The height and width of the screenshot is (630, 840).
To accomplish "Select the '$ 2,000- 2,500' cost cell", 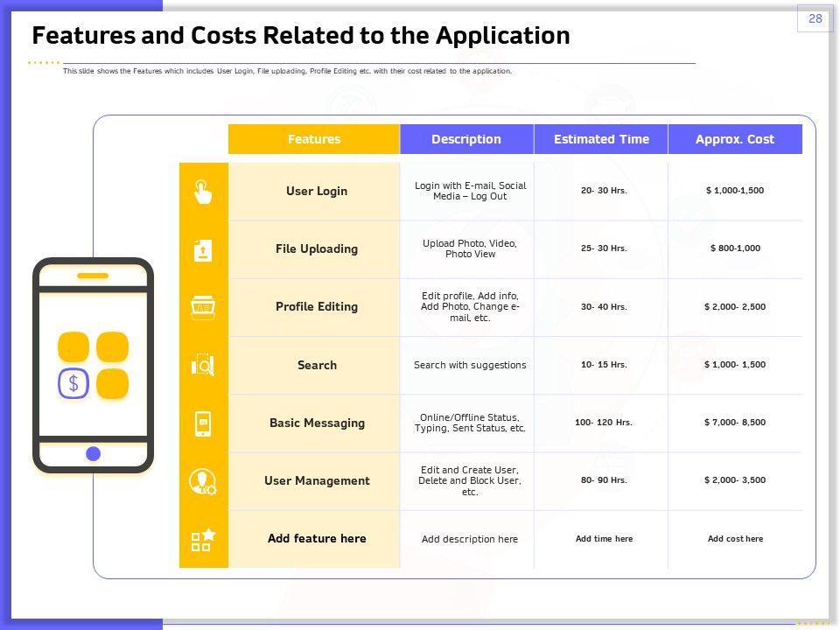I will coord(735,307).
